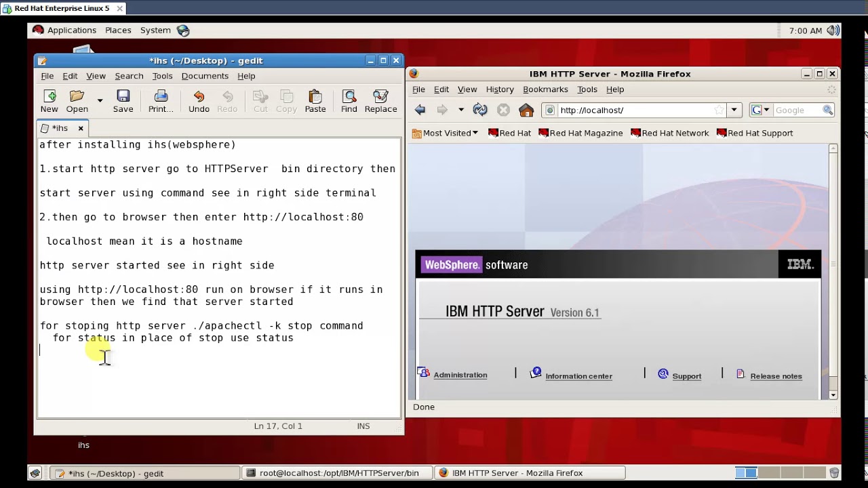Open the Find tool in gedit

(349, 101)
